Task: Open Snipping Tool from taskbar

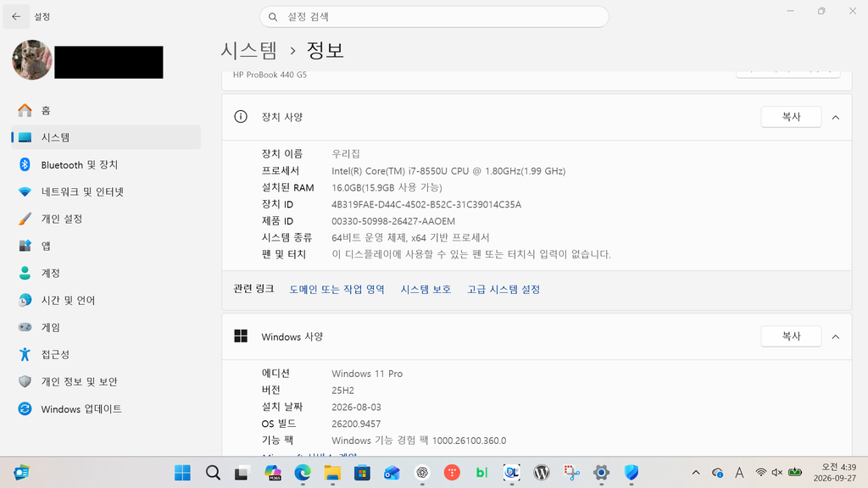Action: coord(571,473)
